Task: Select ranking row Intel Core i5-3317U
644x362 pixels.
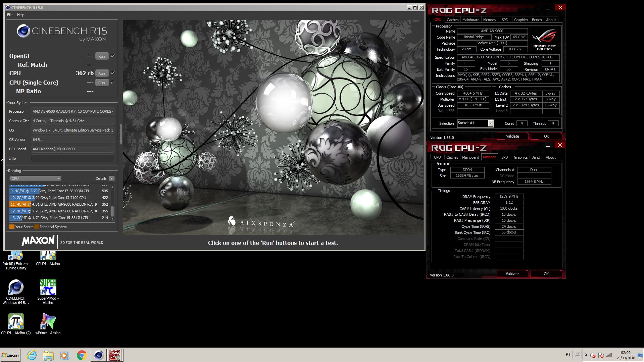Action: coord(59,218)
